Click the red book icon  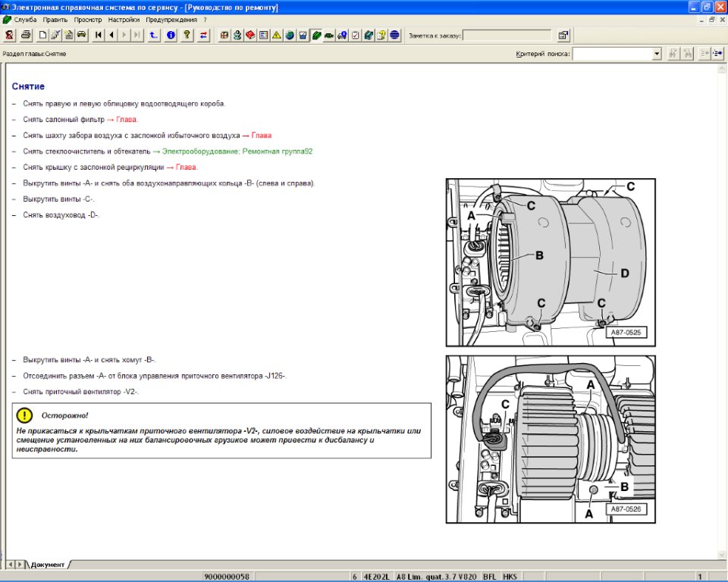tap(250, 35)
